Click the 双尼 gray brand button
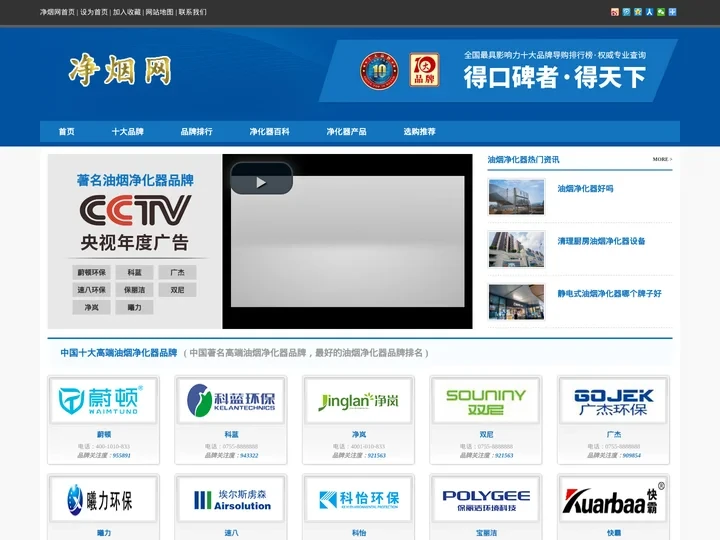Screen dimensions: 720x540 (177, 290)
